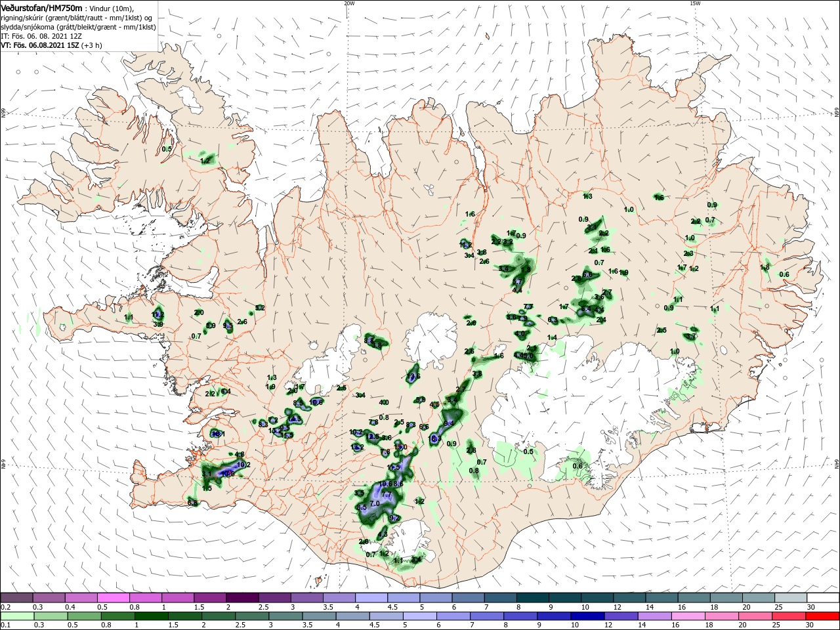
Task: Click the '0.1' label under the bottom legend
Action: pos(5,625)
